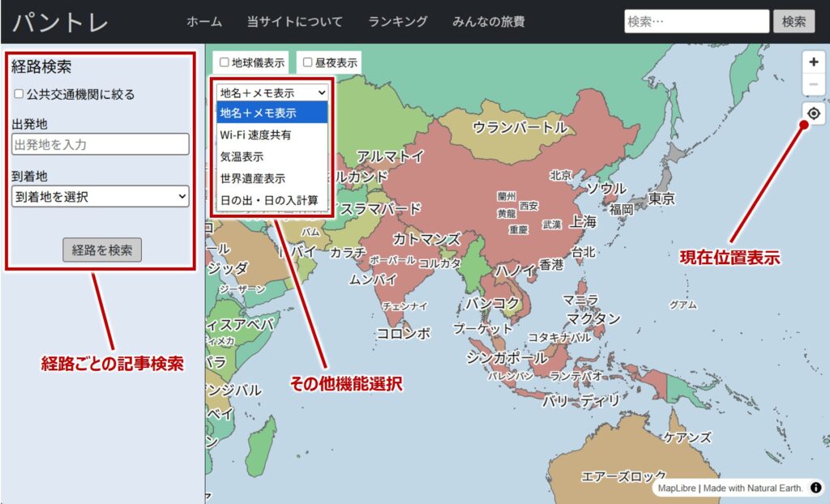This screenshot has width=830, height=504.
Task: Select Wi-Fi 速度共有 from the list
Action: pyautogui.click(x=255, y=135)
